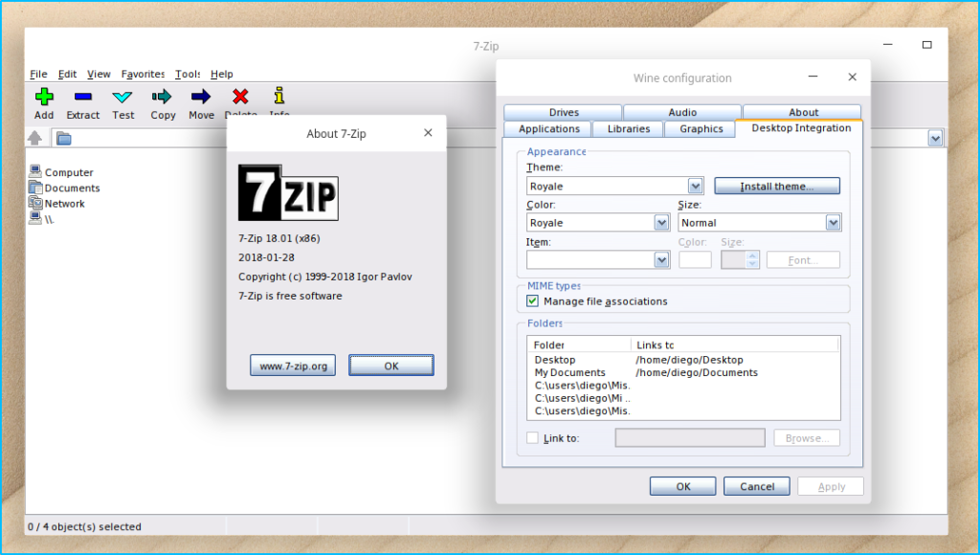Select the /home/diego/Desktop link path

click(x=689, y=360)
